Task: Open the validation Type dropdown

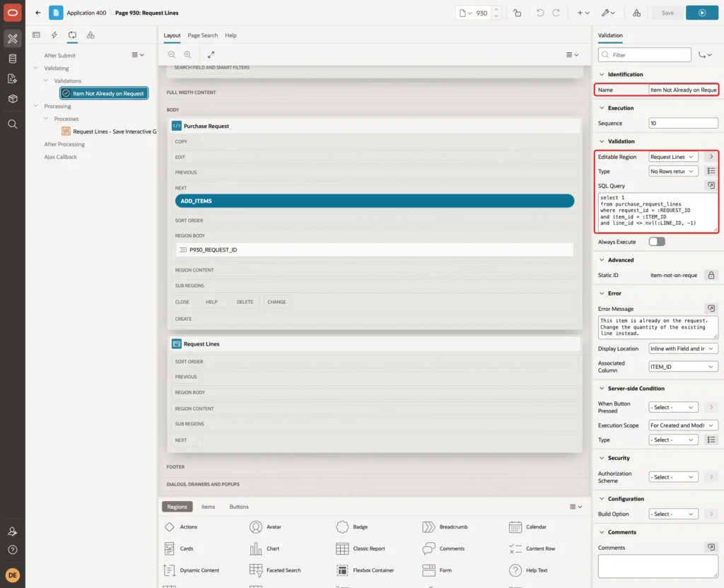Action: [x=673, y=171]
